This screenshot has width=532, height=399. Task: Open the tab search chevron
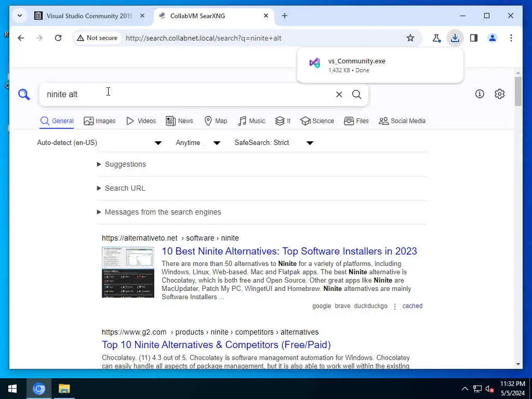pyautogui.click(x=20, y=16)
